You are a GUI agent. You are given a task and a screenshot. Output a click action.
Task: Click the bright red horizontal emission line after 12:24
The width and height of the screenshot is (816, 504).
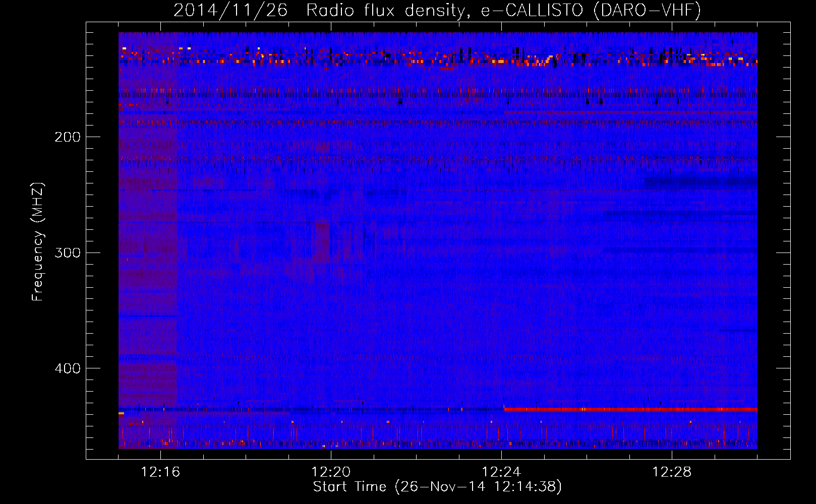point(630,409)
